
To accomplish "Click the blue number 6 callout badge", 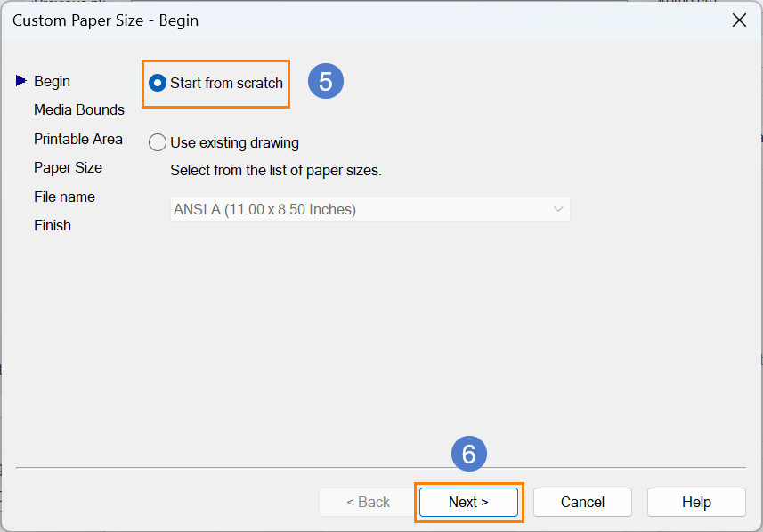I will click(x=468, y=454).
